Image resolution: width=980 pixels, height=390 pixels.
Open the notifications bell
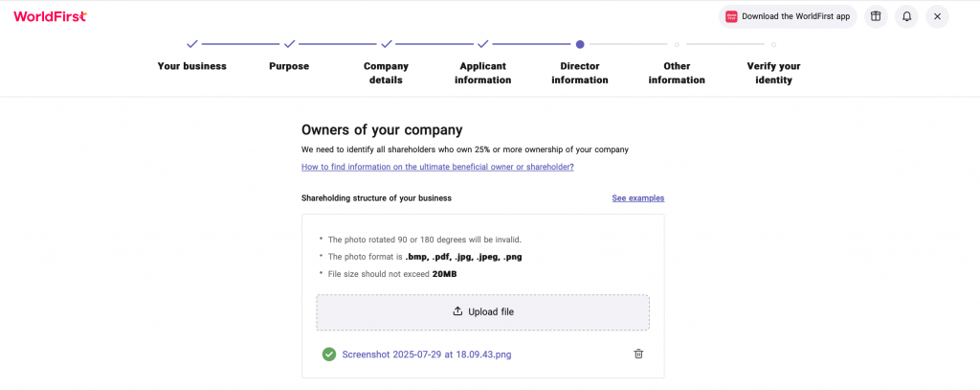click(x=906, y=17)
